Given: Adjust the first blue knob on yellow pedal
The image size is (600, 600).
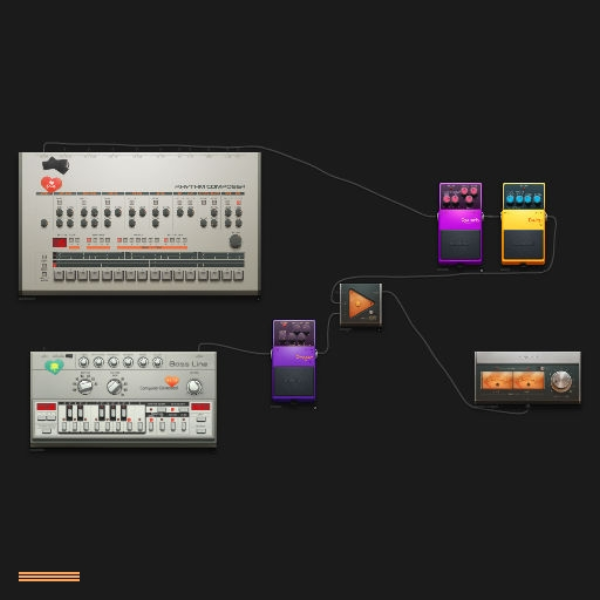Looking at the screenshot, I should click(x=510, y=199).
